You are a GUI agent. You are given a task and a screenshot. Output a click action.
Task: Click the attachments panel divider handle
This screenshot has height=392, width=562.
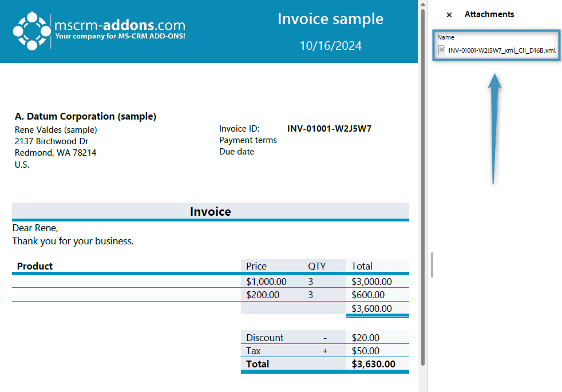(x=432, y=265)
